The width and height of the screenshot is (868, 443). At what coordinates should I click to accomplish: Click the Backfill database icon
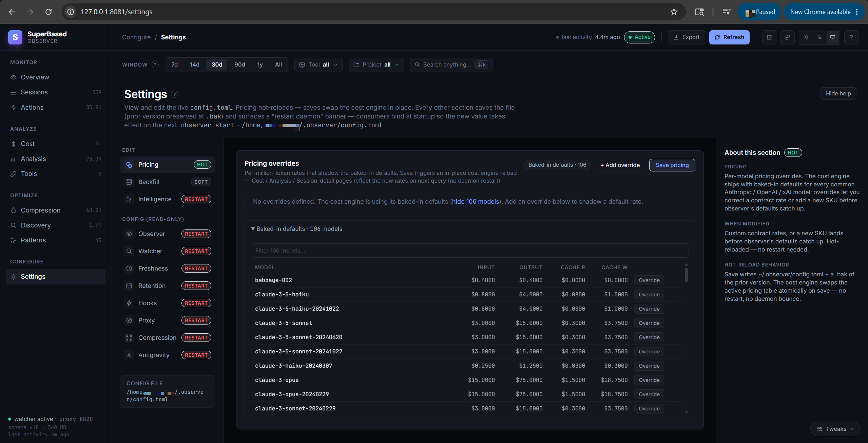point(129,182)
